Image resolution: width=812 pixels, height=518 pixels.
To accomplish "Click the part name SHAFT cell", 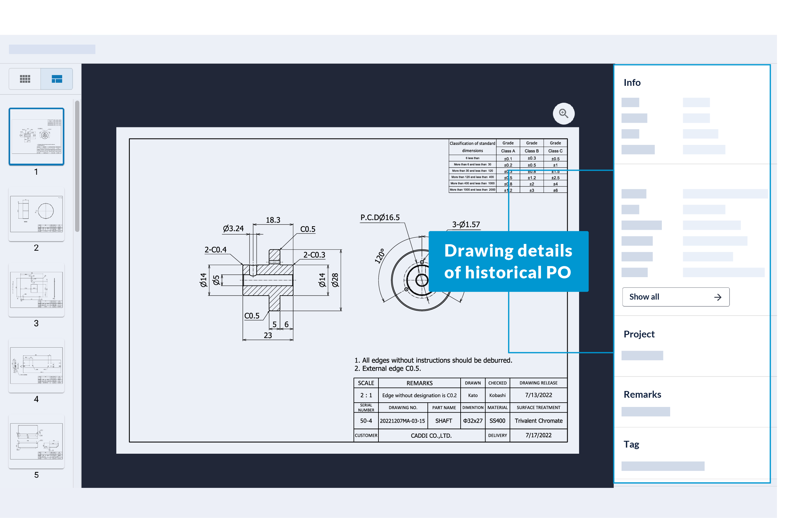I will point(444,421).
